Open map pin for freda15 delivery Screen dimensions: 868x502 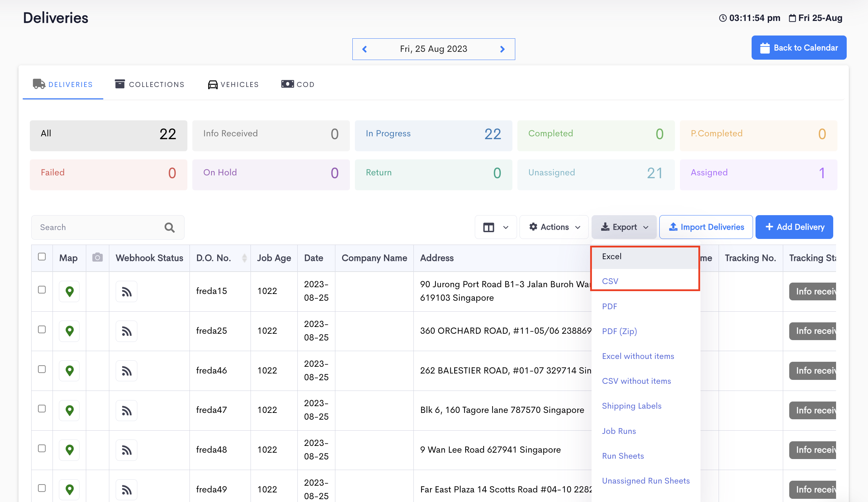tap(70, 291)
